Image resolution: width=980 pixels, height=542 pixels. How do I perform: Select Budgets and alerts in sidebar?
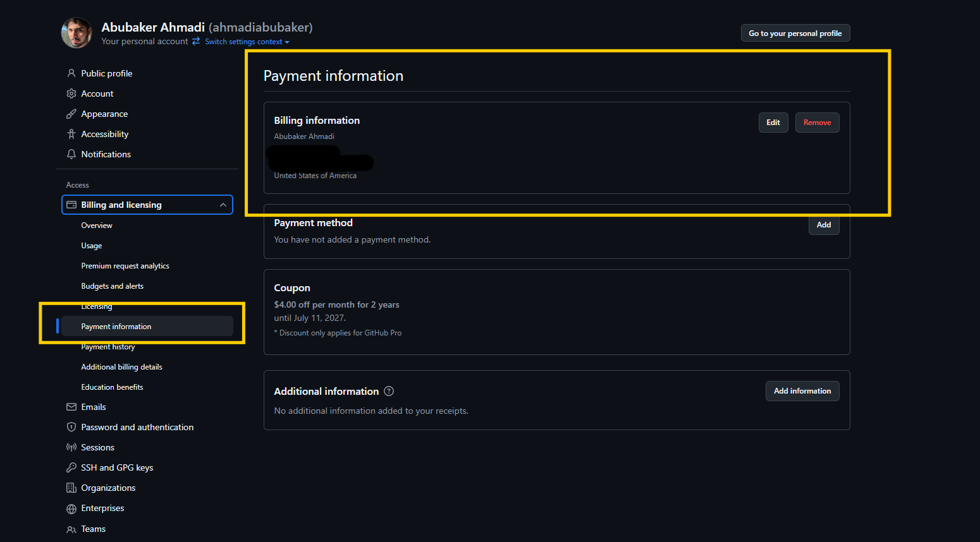pos(113,286)
